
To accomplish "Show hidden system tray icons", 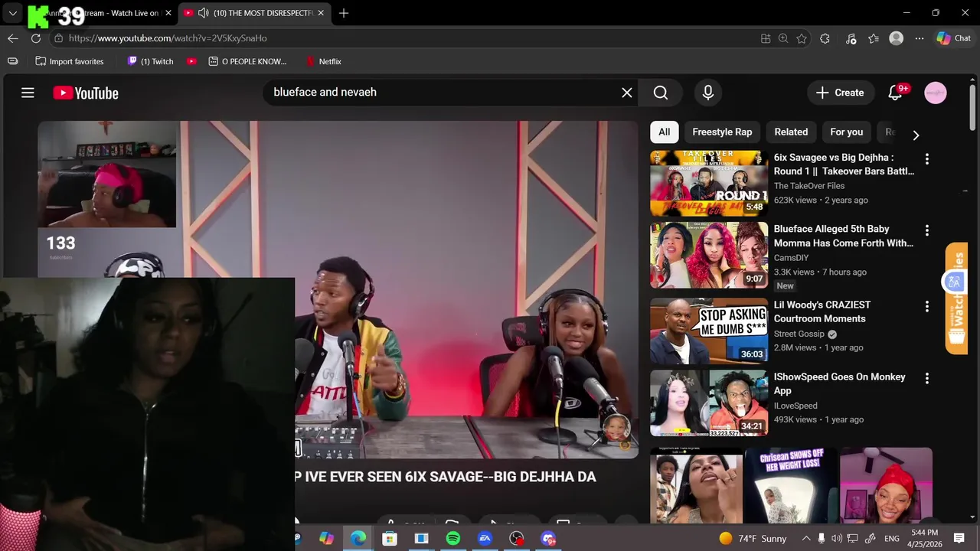I will (x=805, y=539).
